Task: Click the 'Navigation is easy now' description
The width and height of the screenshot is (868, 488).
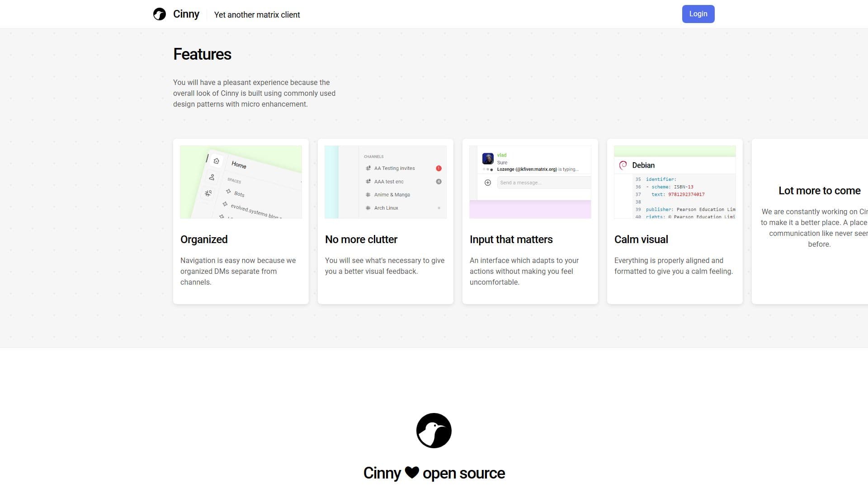Action: click(238, 271)
